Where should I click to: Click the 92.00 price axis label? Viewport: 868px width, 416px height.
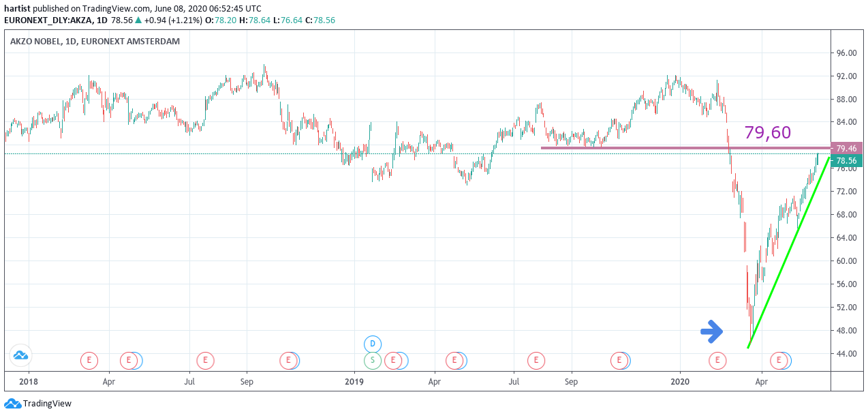coord(846,76)
